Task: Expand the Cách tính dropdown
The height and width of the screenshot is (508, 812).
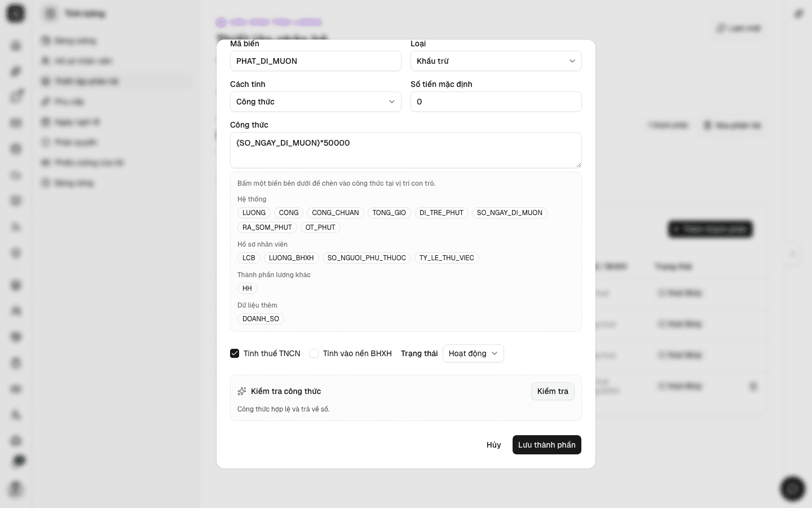Action: pyautogui.click(x=315, y=102)
